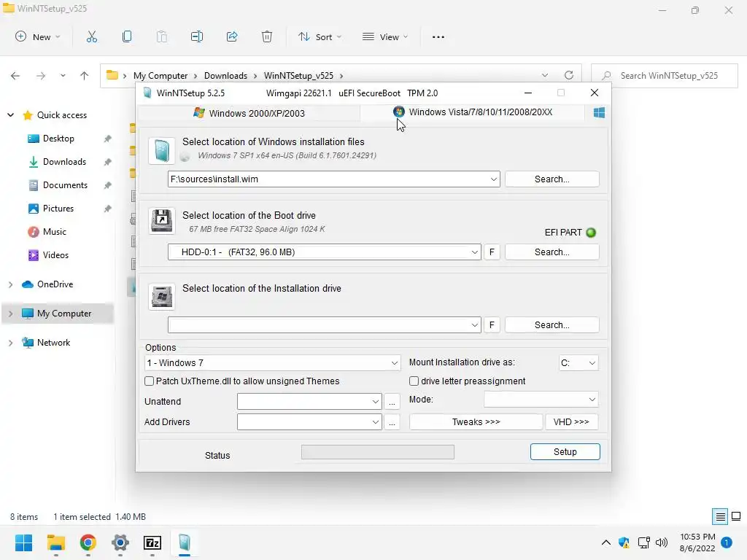747x560 pixels.
Task: Click the Tweaks >>> button
Action: pos(476,422)
